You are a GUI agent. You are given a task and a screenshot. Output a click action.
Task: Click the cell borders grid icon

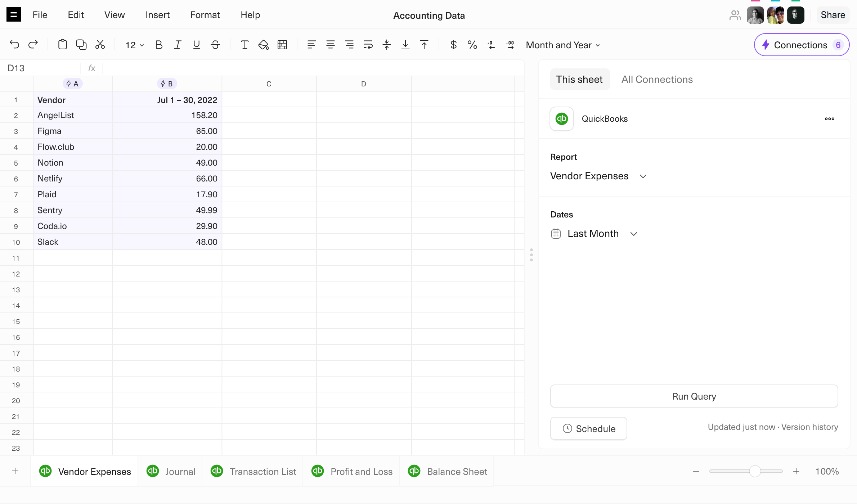coord(282,45)
